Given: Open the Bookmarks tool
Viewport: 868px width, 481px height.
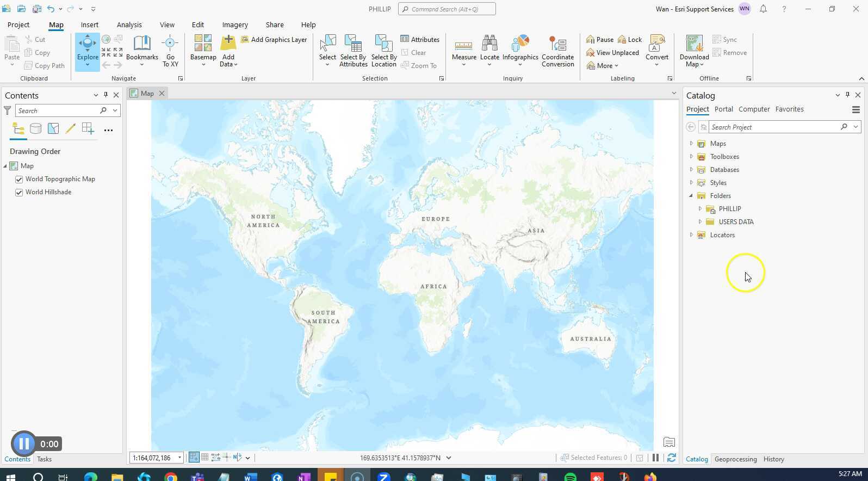Looking at the screenshot, I should (142, 47).
